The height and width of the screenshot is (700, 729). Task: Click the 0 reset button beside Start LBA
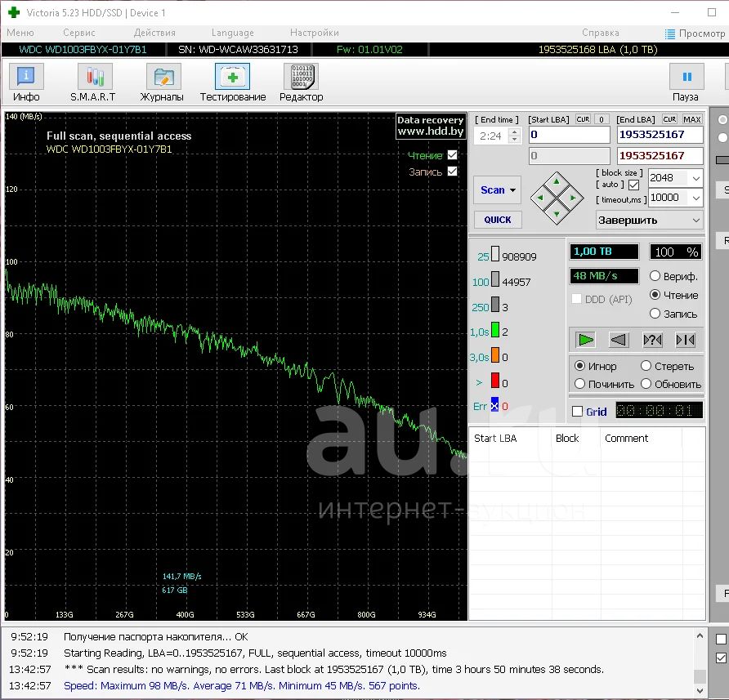(x=602, y=119)
